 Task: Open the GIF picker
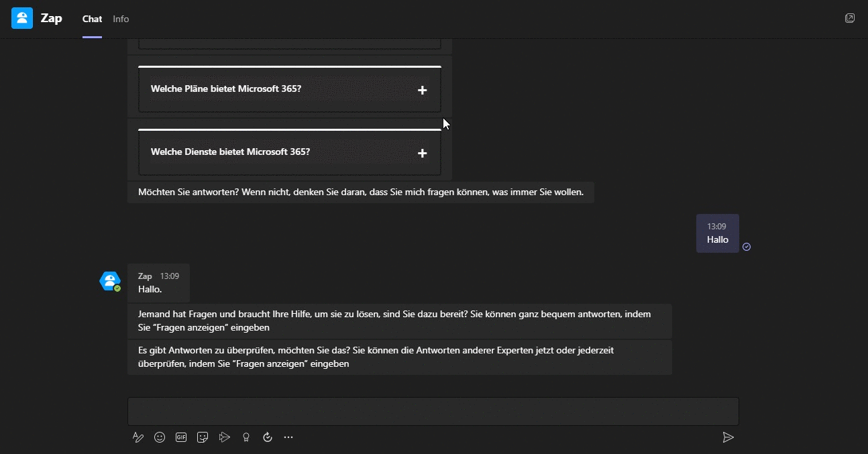point(181,437)
